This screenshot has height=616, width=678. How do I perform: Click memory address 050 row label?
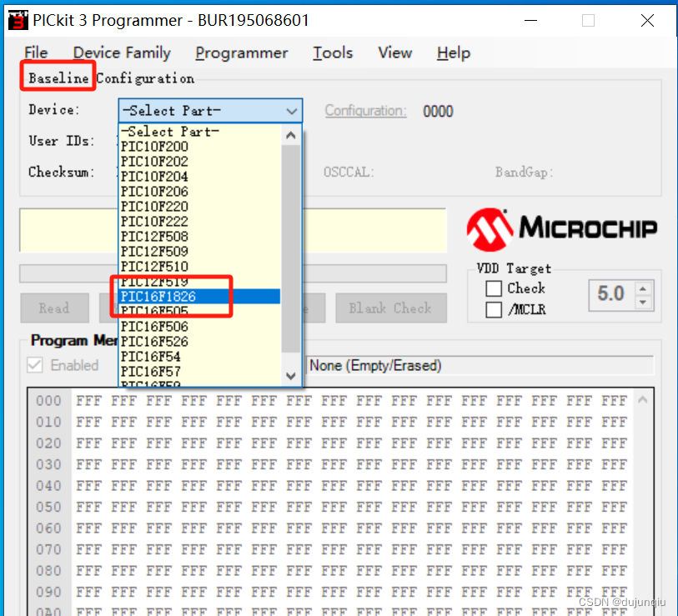click(x=48, y=507)
